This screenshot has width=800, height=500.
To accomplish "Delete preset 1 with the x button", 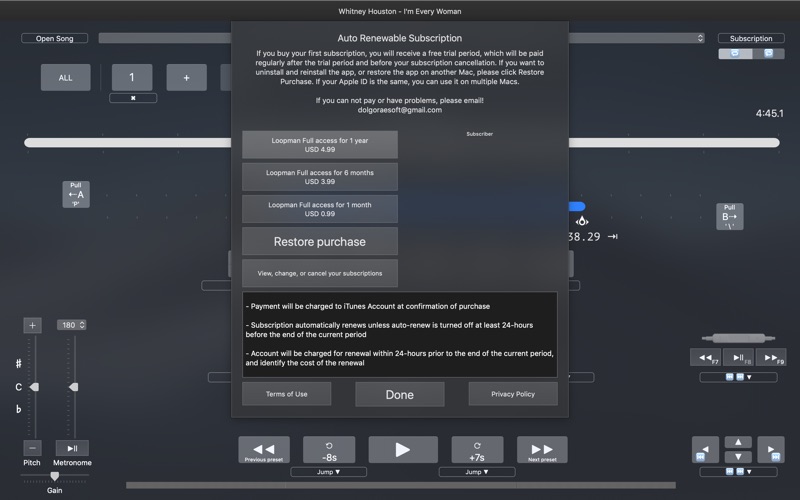I will point(133,98).
